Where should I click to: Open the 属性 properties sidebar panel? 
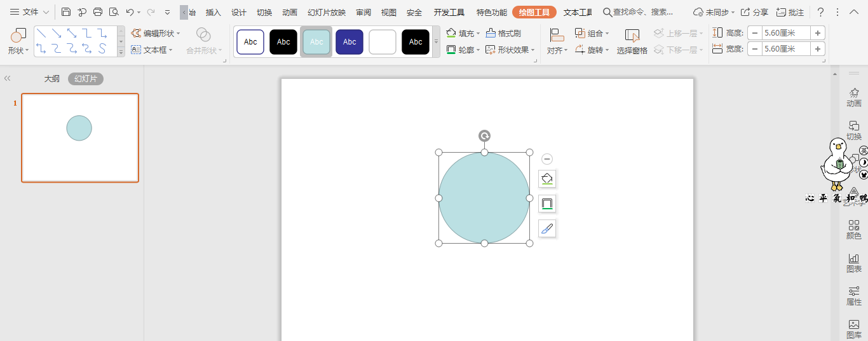coord(854,296)
